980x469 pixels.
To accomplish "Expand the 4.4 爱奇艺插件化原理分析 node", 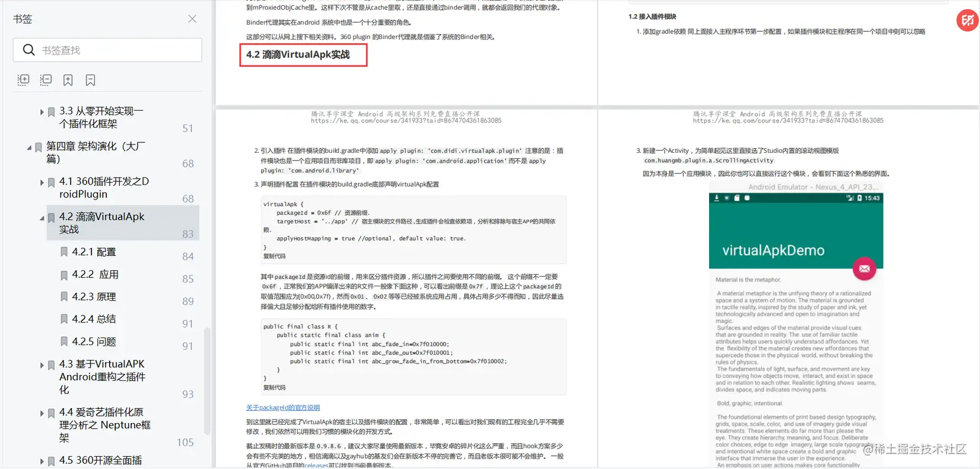I will click(42, 413).
